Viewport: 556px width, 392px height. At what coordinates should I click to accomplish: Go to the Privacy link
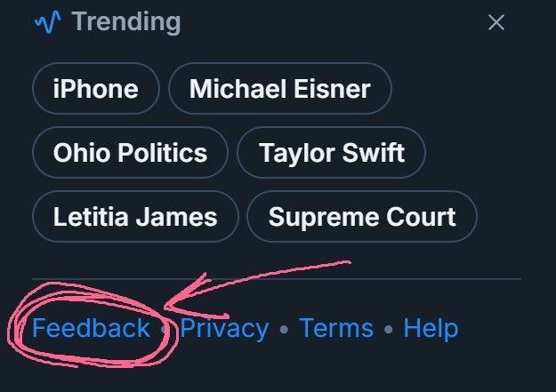coord(224,329)
